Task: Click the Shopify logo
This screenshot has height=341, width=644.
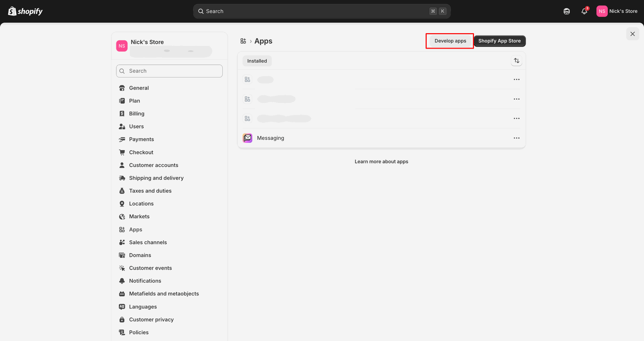Action: [x=25, y=11]
